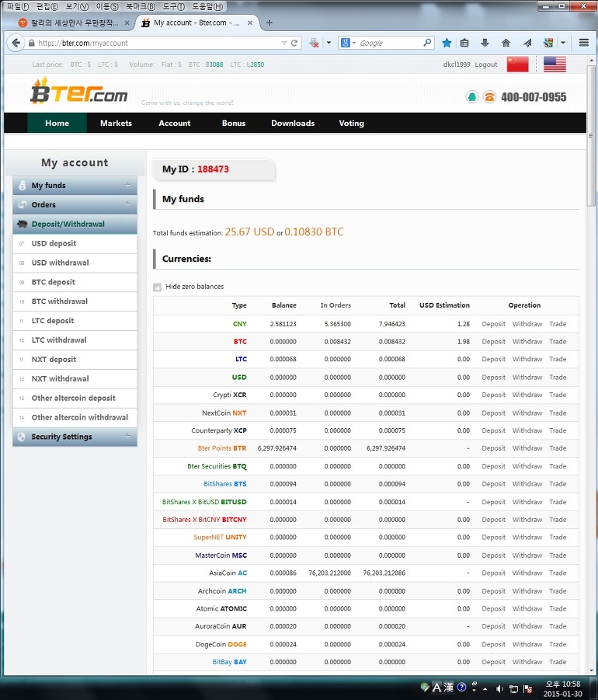This screenshot has height=700, width=598.
Task: Open the Home navigation tab
Action: click(57, 124)
